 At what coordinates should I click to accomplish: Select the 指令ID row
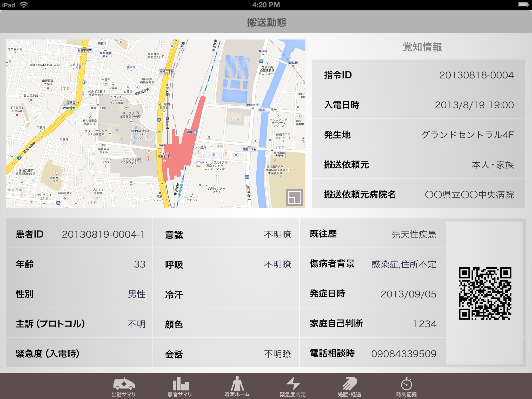418,75
